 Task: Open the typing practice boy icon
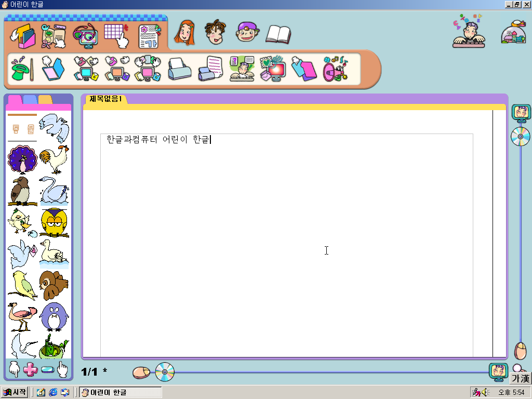coord(469,31)
